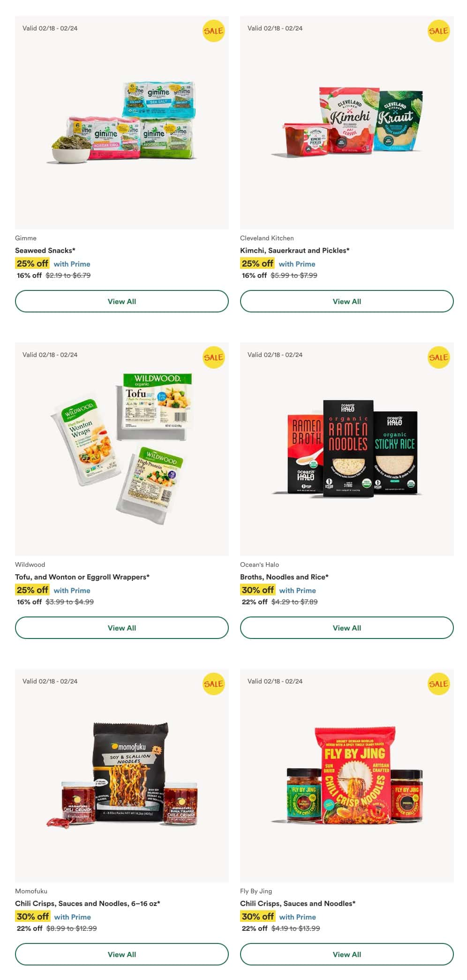Open the Ocean's Halo ramen noodles image
Image resolution: width=467 pixels, height=980 pixels.
tap(347, 449)
